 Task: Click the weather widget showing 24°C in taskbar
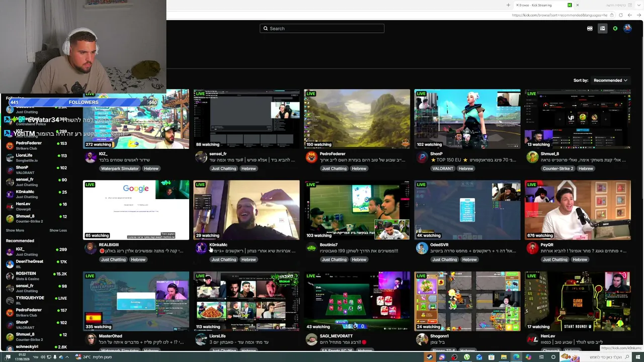93,357
